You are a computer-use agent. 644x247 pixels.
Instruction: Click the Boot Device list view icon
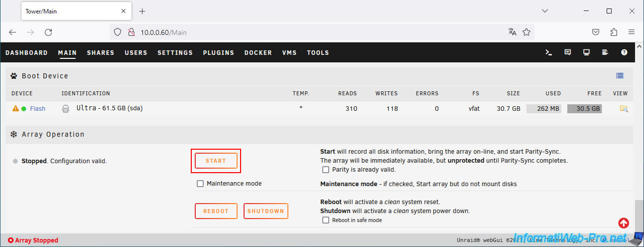[620, 76]
